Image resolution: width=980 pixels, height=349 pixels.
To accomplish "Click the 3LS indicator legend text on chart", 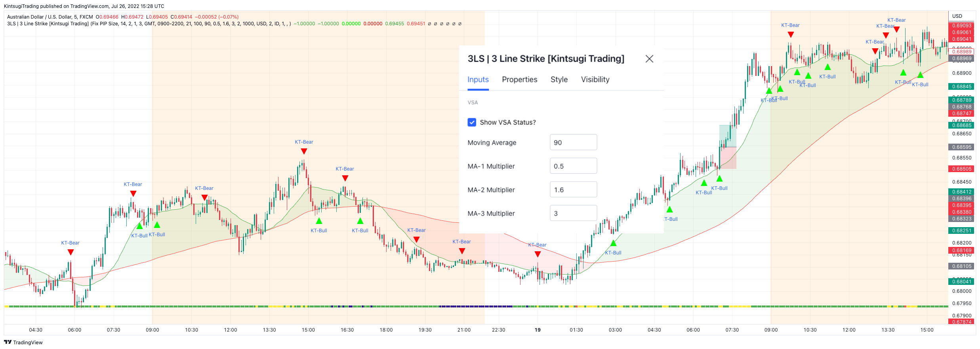I will pos(149,24).
